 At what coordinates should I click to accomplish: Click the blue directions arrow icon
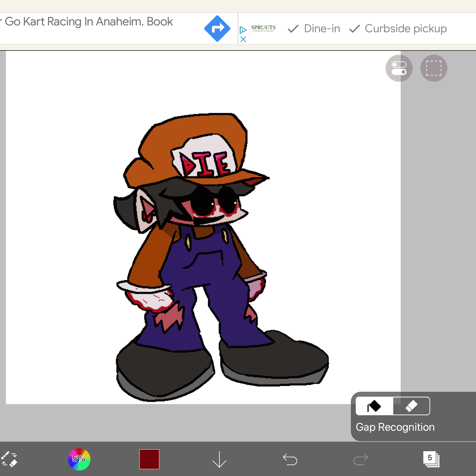click(217, 29)
